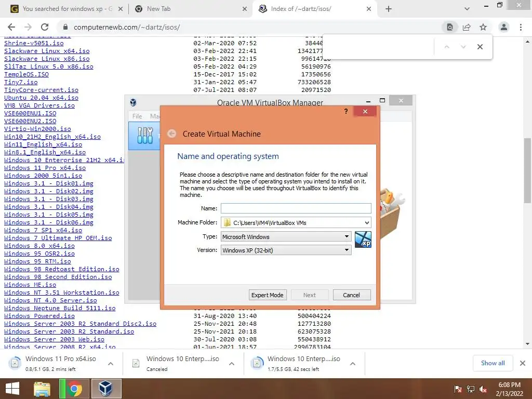Expand options for Windows 11 Pro x64.iso download
532x399 pixels.
point(111,363)
